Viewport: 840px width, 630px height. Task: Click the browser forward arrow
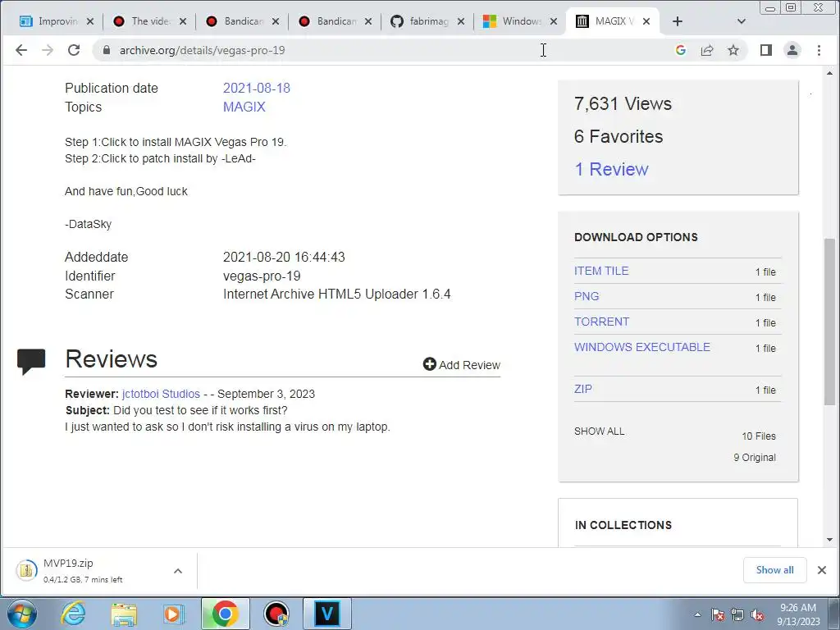coord(48,50)
